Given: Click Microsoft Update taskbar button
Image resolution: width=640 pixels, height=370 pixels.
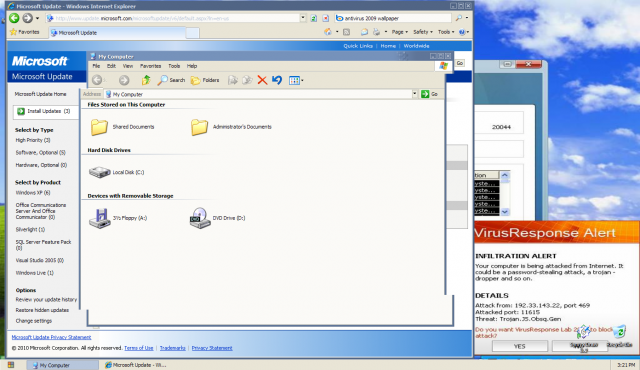Looking at the screenshot, I should (x=136, y=365).
